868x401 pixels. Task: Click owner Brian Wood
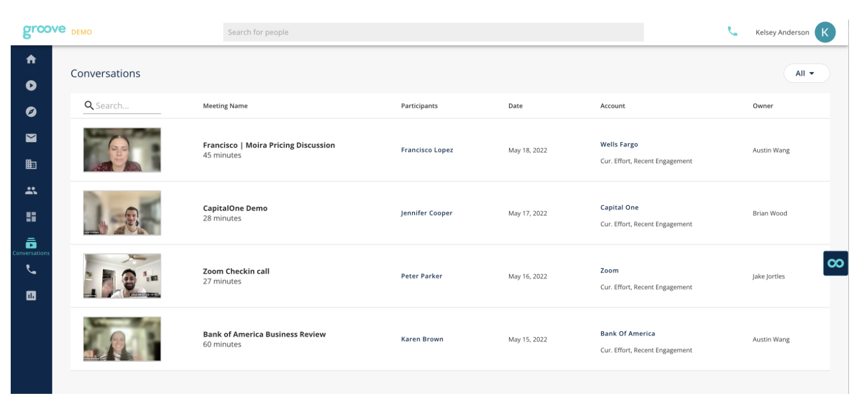point(770,214)
